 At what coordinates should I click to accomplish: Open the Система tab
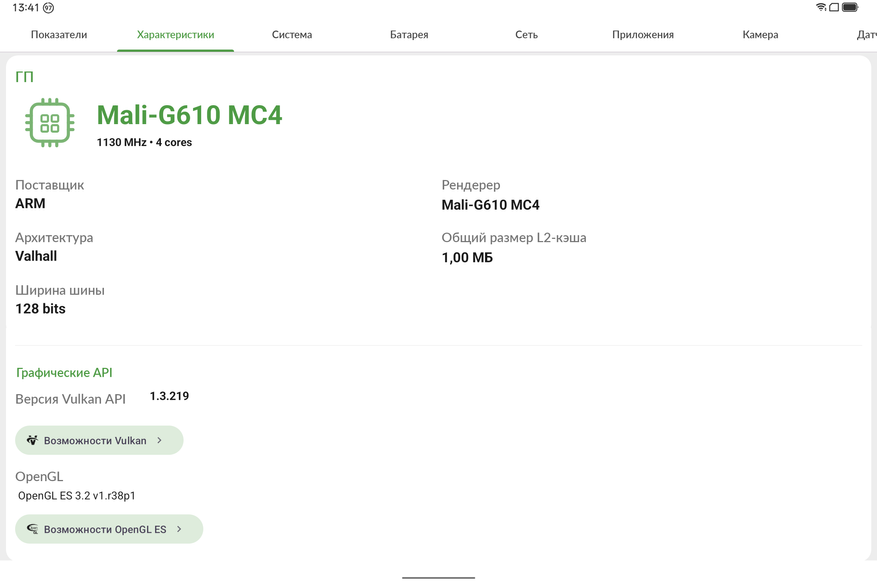tap(292, 35)
